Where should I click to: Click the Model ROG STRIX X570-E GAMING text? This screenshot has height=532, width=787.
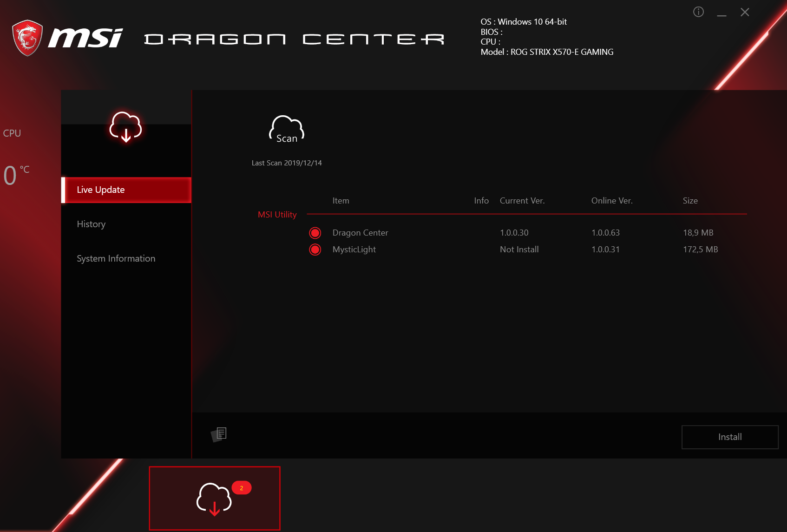click(x=547, y=52)
